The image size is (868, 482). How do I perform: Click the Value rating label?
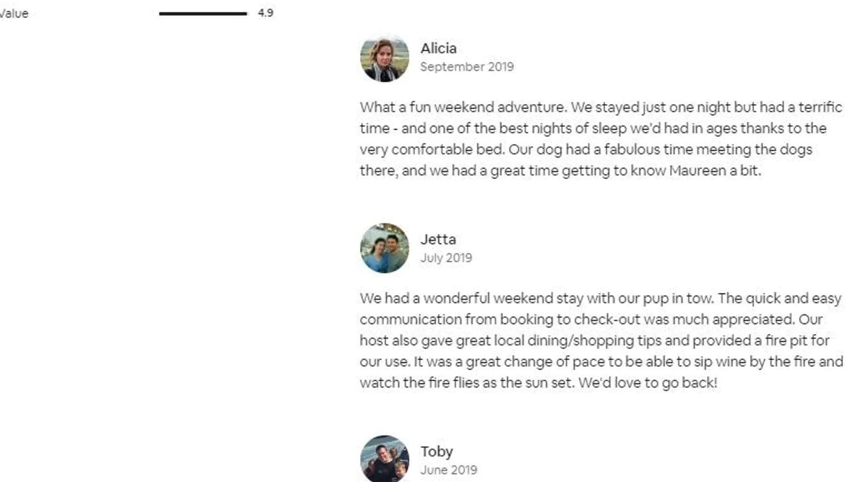14,13
